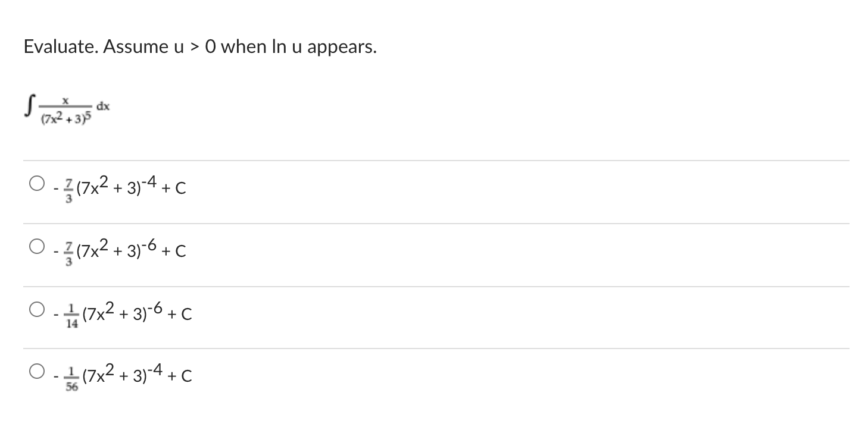This screenshot has height=427, width=868.
Task: Click the answer text -1/56 (7x² + 3)⁻⁴ + C
Action: [122, 375]
